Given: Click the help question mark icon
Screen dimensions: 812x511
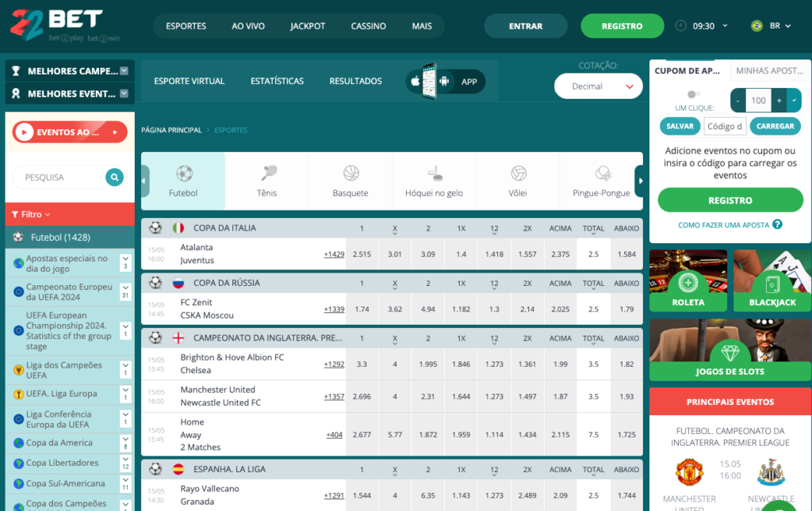Looking at the screenshot, I should click(777, 224).
